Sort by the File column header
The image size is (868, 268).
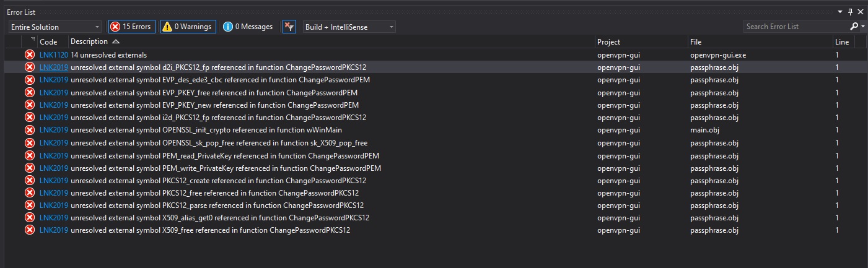(696, 41)
